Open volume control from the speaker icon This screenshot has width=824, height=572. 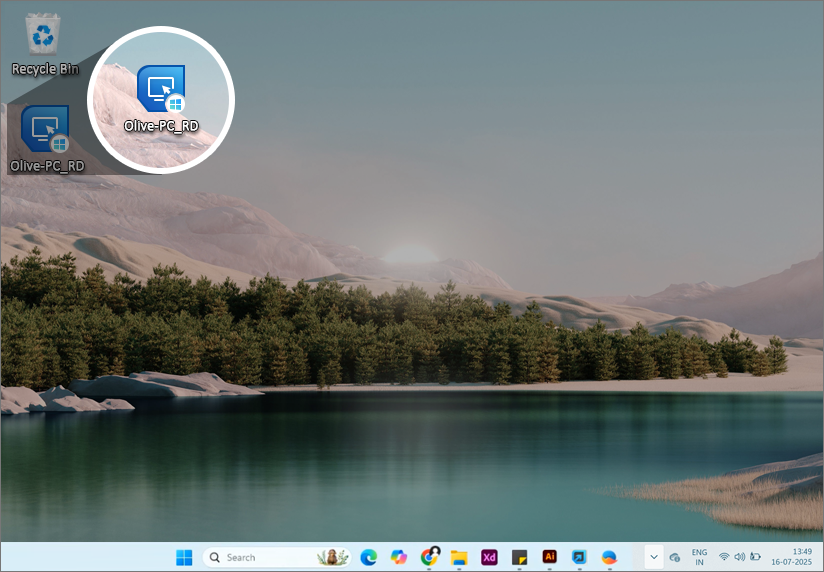[739, 557]
